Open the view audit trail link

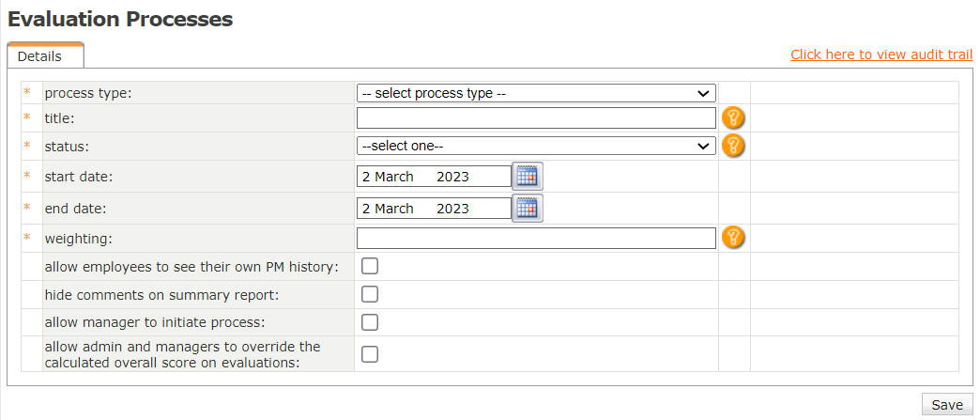[881, 54]
